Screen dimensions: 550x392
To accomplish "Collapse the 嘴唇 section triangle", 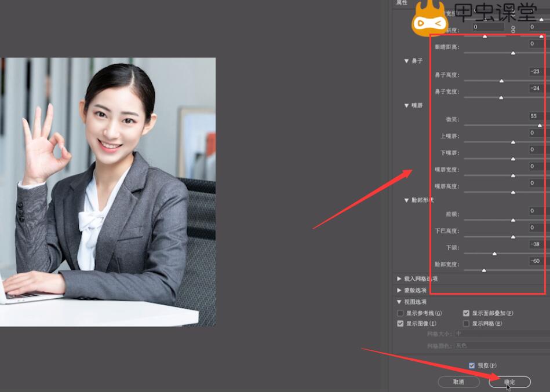I will [407, 106].
